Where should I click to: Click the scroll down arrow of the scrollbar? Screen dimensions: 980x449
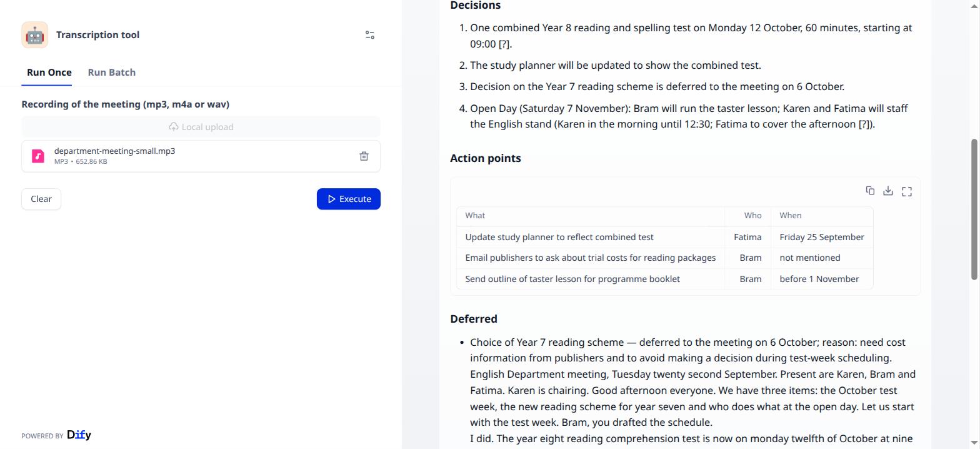click(x=975, y=443)
